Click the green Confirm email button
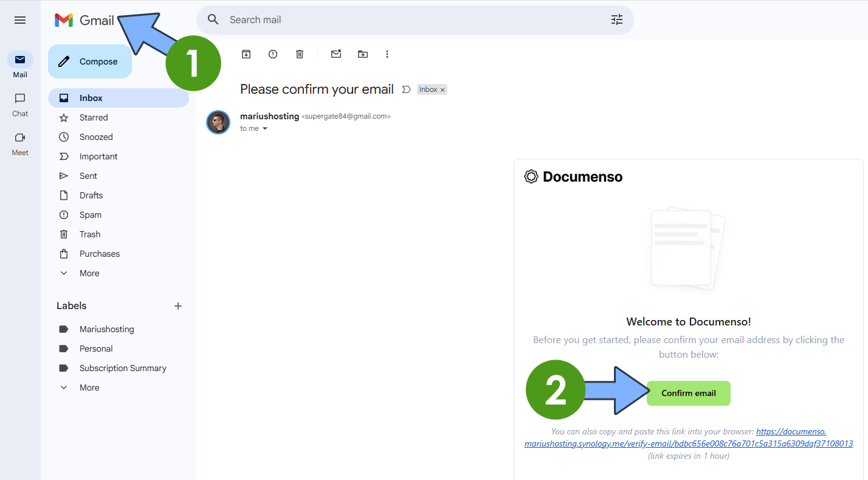This screenshot has height=480, width=868. coord(688,393)
